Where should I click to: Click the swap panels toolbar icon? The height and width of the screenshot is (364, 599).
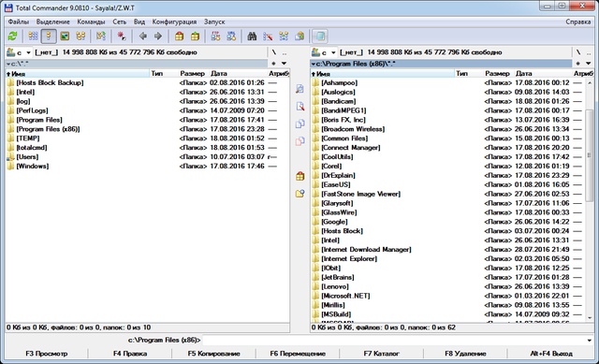(x=101, y=36)
